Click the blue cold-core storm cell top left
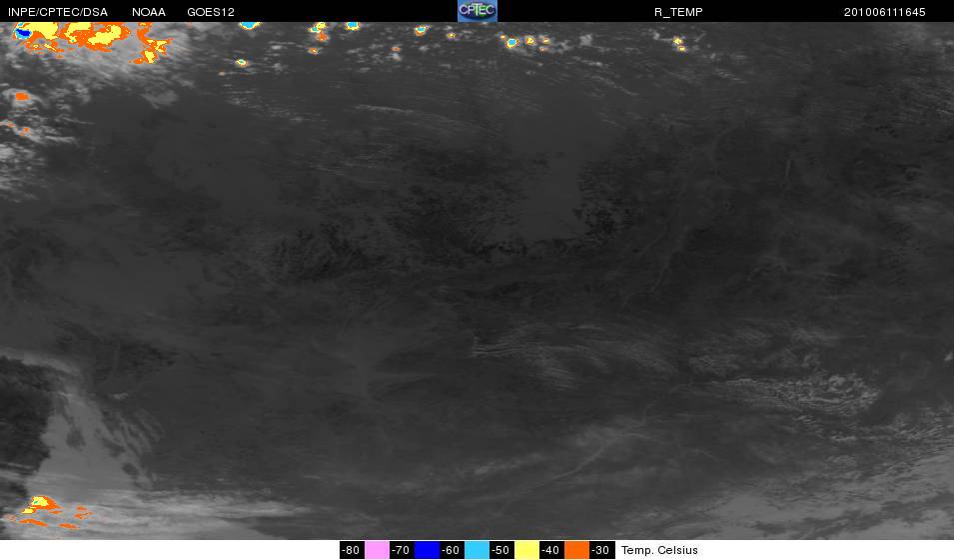This screenshot has width=954, height=560. pos(23,33)
